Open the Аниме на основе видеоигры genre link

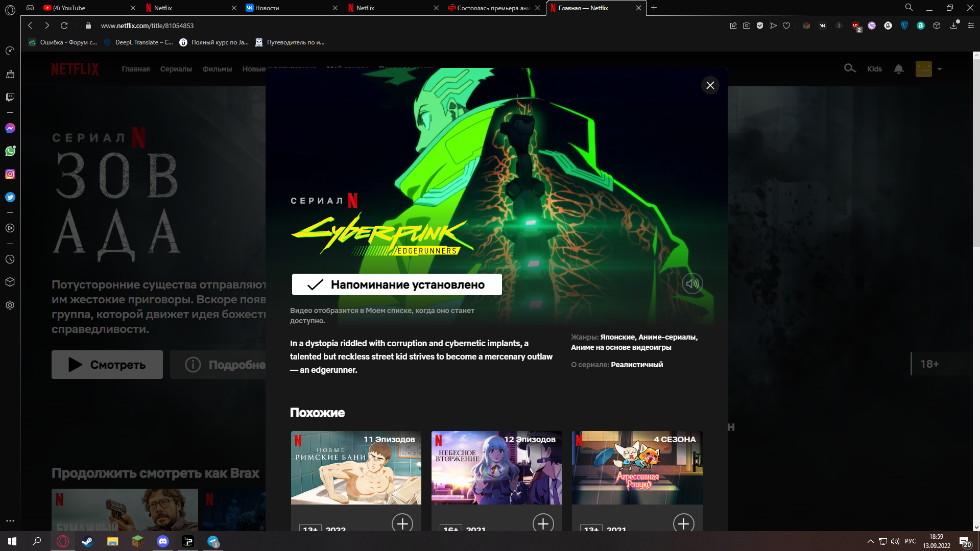[x=621, y=347]
